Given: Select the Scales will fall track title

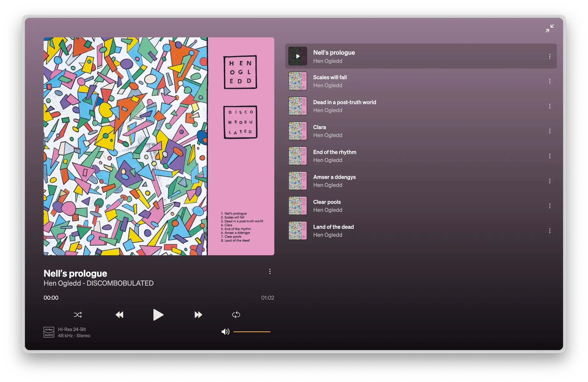Looking at the screenshot, I should click(330, 77).
